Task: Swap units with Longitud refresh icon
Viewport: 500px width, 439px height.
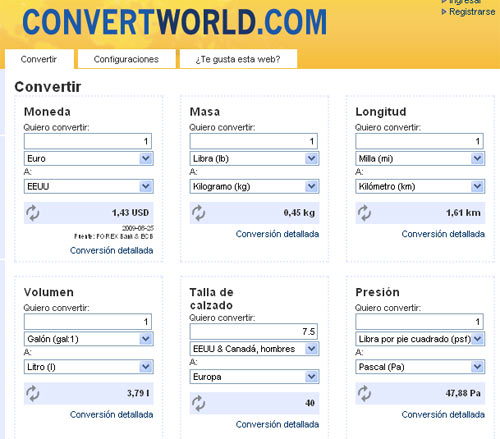Action: coord(364,213)
